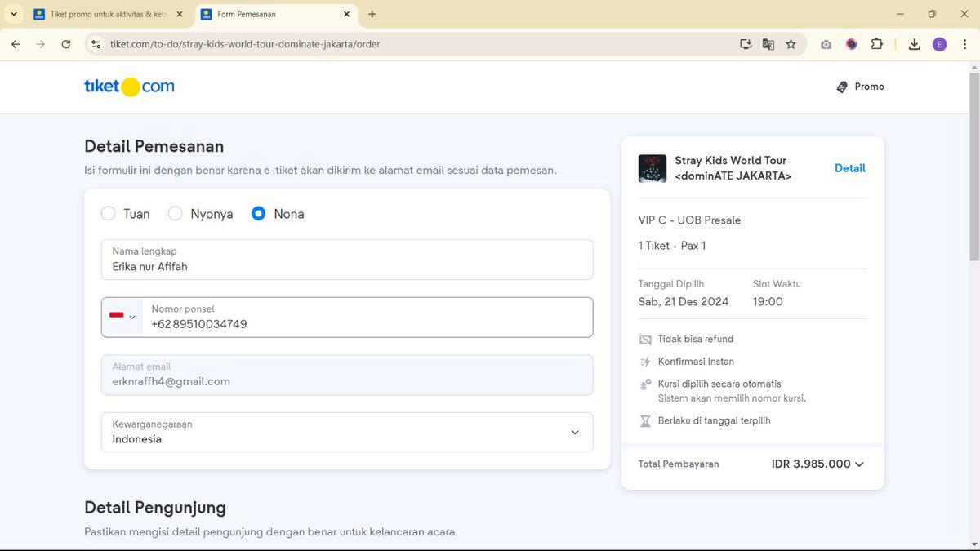Go forward in browser history
Image resolution: width=980 pixels, height=551 pixels.
pos(41,44)
